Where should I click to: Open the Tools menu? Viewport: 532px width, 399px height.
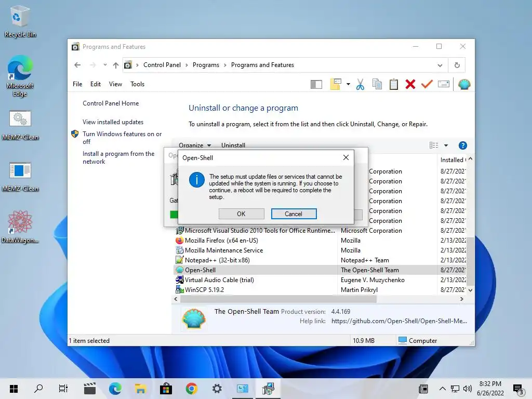tap(137, 84)
